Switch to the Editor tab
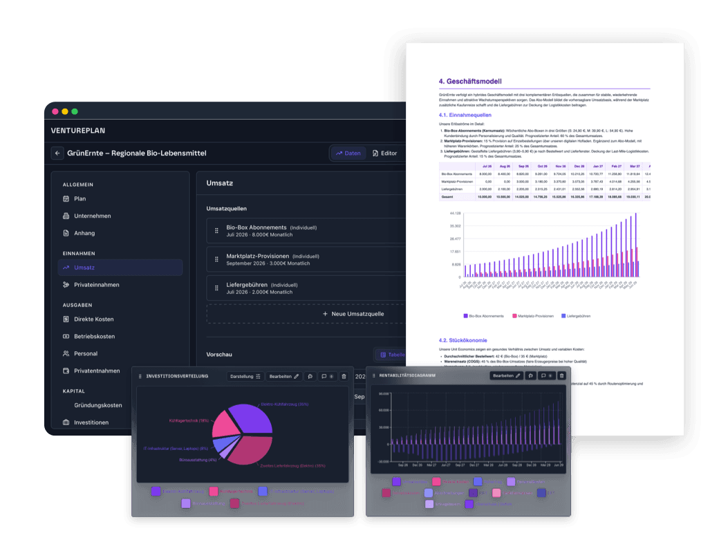Image resolution: width=728 pixels, height=560 pixels. click(x=384, y=153)
